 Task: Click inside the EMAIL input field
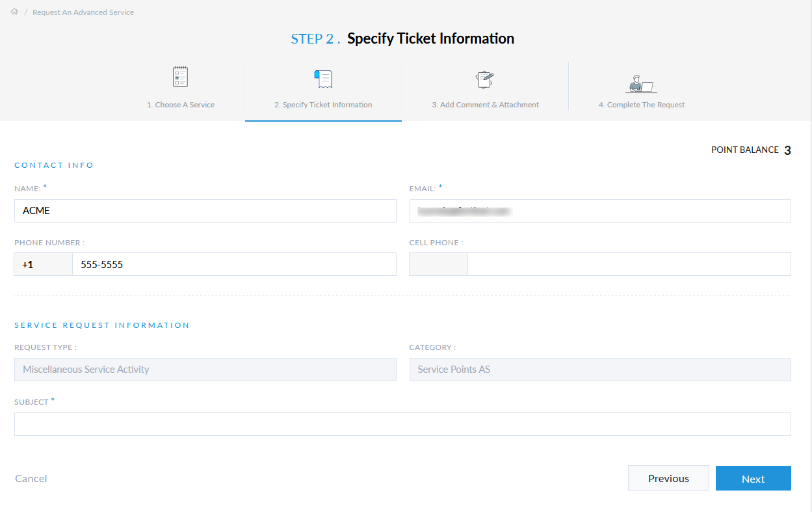tap(599, 210)
